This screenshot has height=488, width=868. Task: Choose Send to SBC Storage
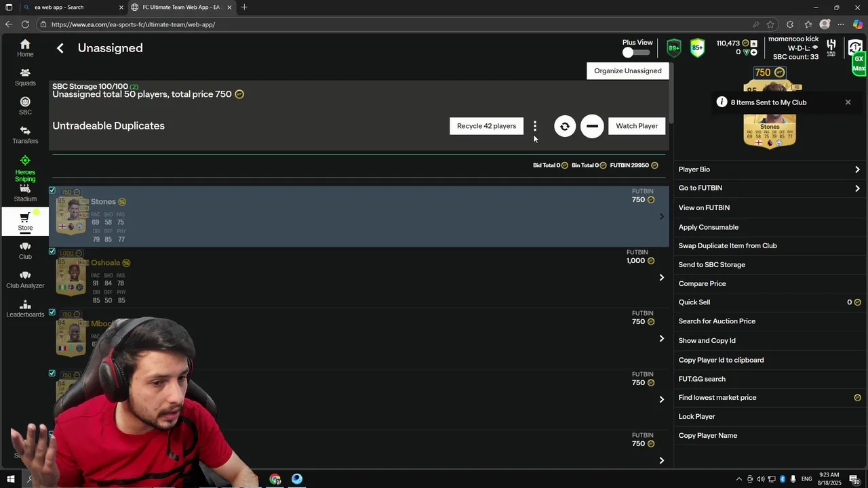[770, 264]
